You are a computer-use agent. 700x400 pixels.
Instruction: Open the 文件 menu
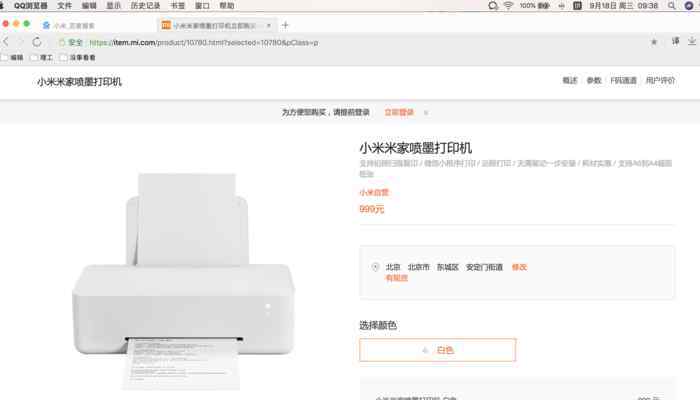[x=64, y=5]
